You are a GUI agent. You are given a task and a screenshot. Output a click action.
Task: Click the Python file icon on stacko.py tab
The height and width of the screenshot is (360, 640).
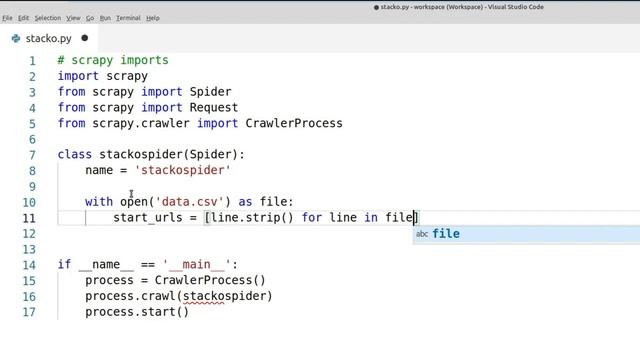[x=16, y=38]
